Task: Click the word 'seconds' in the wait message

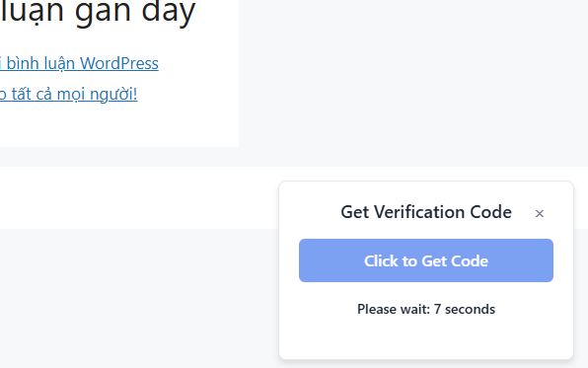Action: pyautogui.click(x=470, y=309)
